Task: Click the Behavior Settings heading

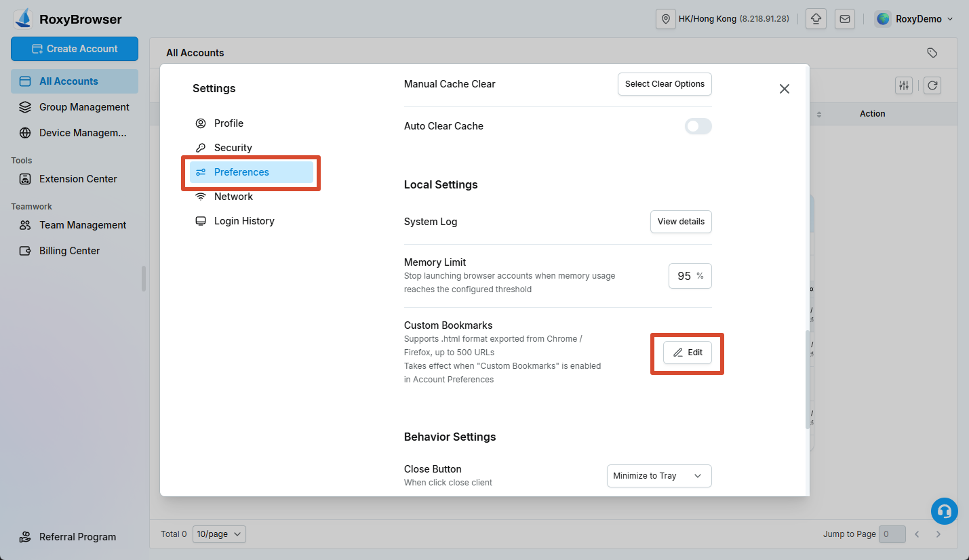Action: (450, 437)
